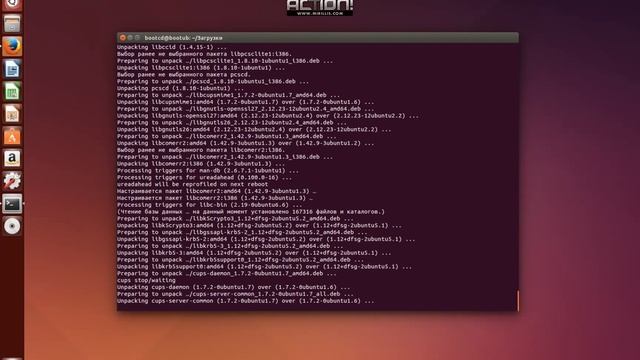Screen dimensions: 640x360
Task: Click the line "Unpacking libgnutls-openssl27:amd64"
Action: click(268, 116)
